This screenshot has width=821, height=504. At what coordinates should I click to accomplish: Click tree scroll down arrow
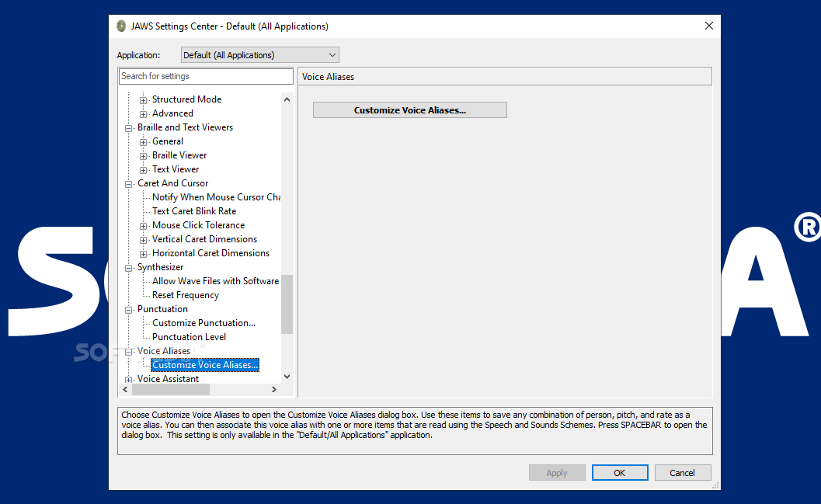(287, 377)
